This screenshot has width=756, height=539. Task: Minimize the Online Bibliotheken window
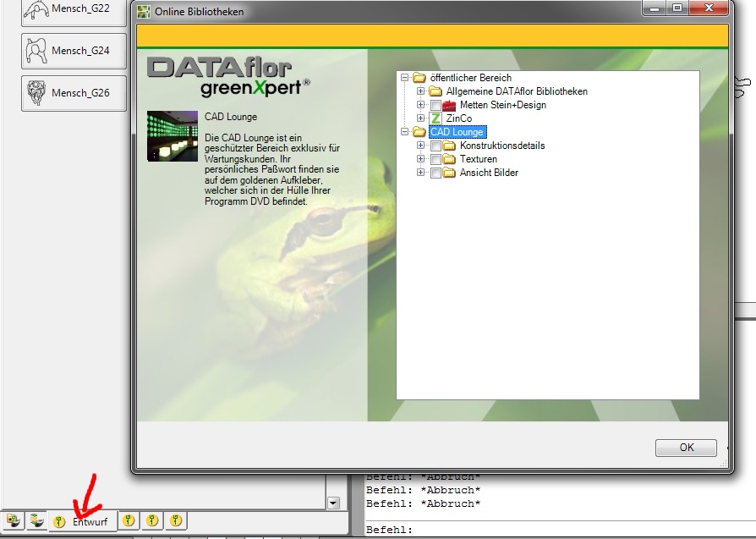(x=655, y=8)
